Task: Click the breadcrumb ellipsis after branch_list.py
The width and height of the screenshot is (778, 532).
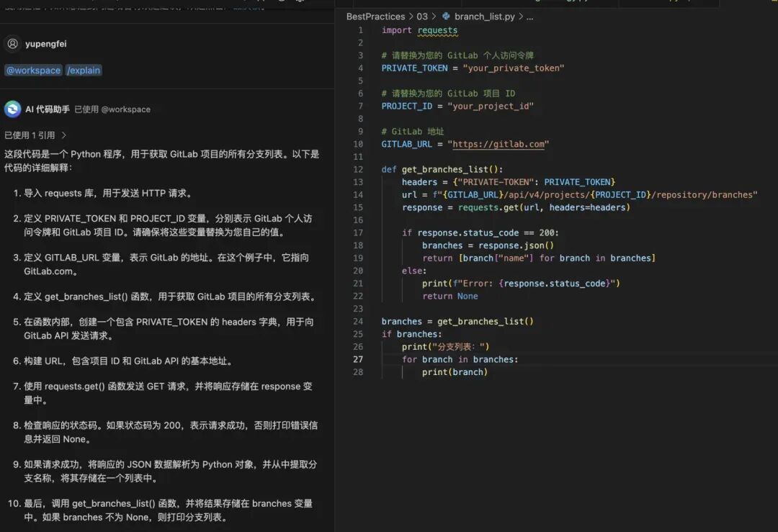Action: [529, 17]
